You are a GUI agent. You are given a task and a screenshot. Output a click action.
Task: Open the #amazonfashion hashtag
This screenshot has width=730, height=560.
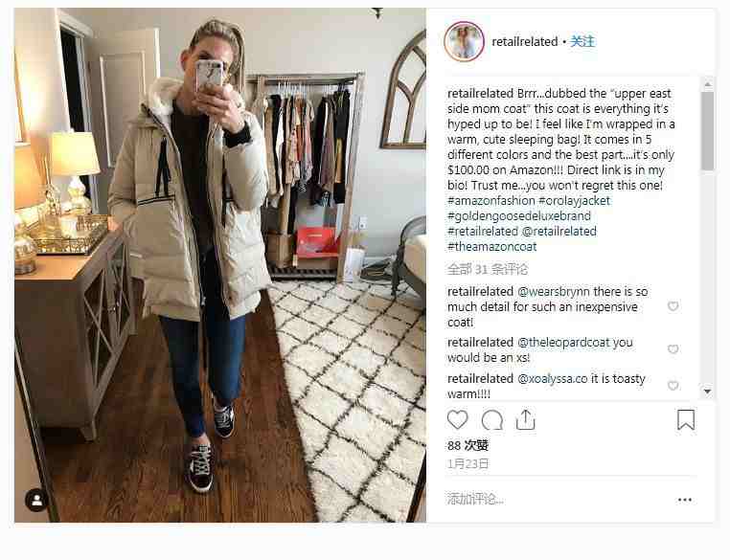click(x=491, y=200)
